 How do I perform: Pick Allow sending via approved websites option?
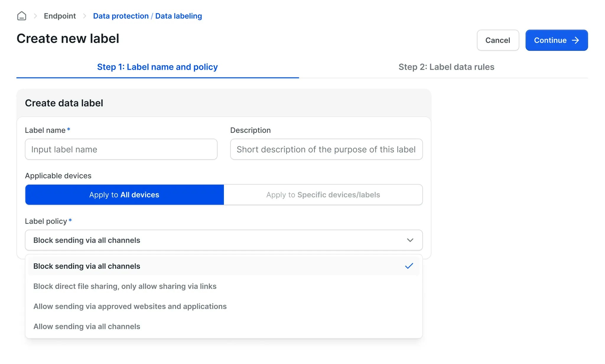point(130,306)
